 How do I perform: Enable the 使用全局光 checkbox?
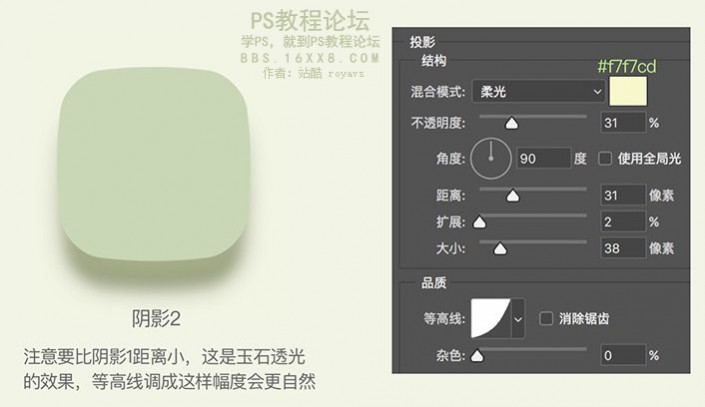click(605, 158)
